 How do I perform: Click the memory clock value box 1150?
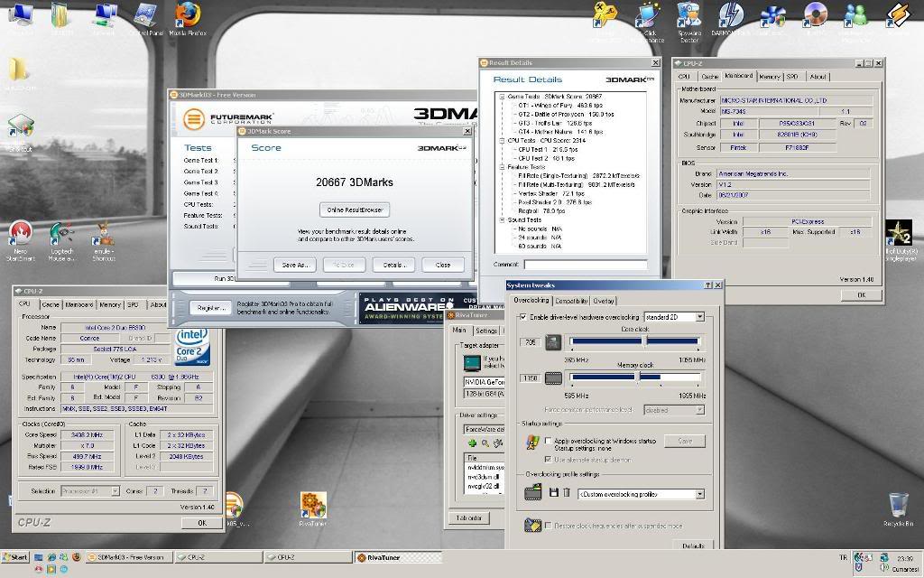[x=531, y=378]
